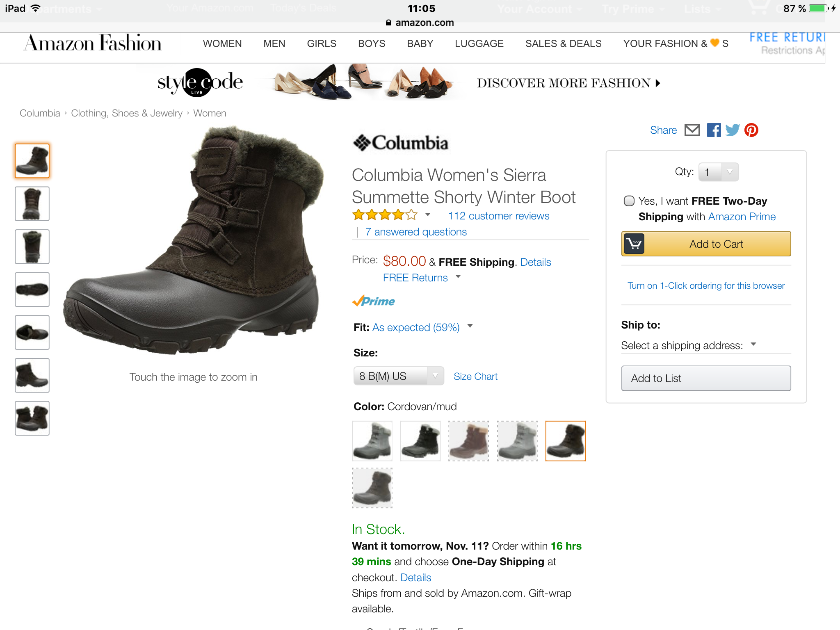Open 112 customer reviews link
Screen dimensions: 840x630
[499, 216]
